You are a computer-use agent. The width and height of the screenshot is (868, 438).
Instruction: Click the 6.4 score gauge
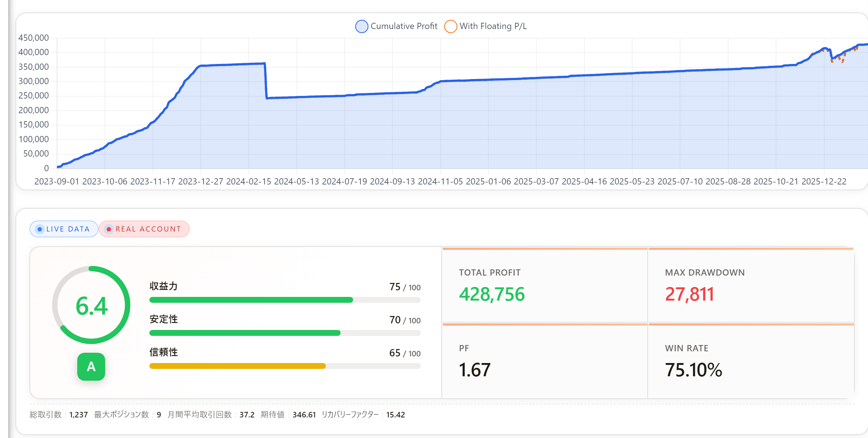point(91,305)
